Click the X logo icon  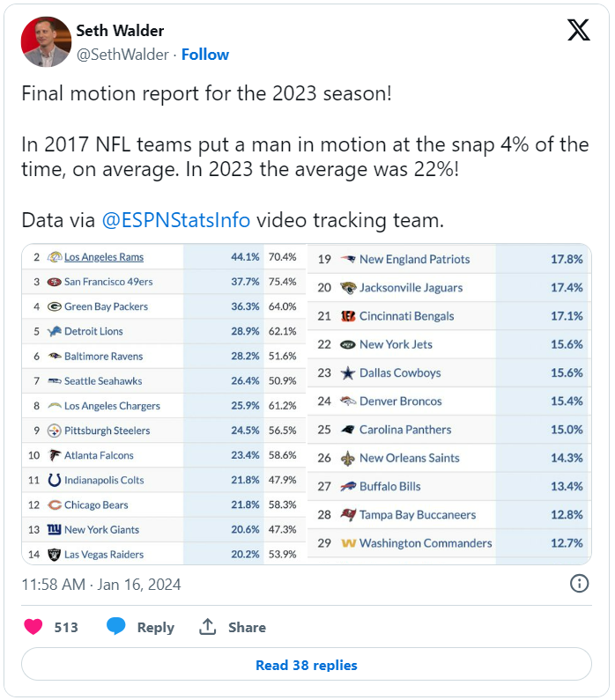pyautogui.click(x=578, y=31)
